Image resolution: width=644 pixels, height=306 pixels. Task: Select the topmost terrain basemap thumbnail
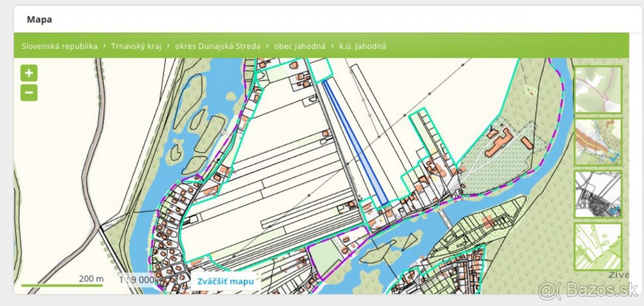pyautogui.click(x=598, y=90)
